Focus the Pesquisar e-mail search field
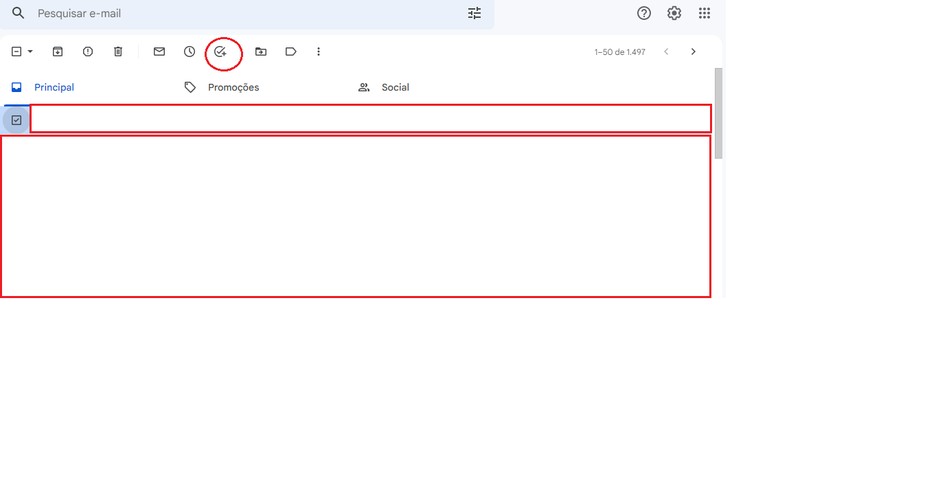 [245, 13]
